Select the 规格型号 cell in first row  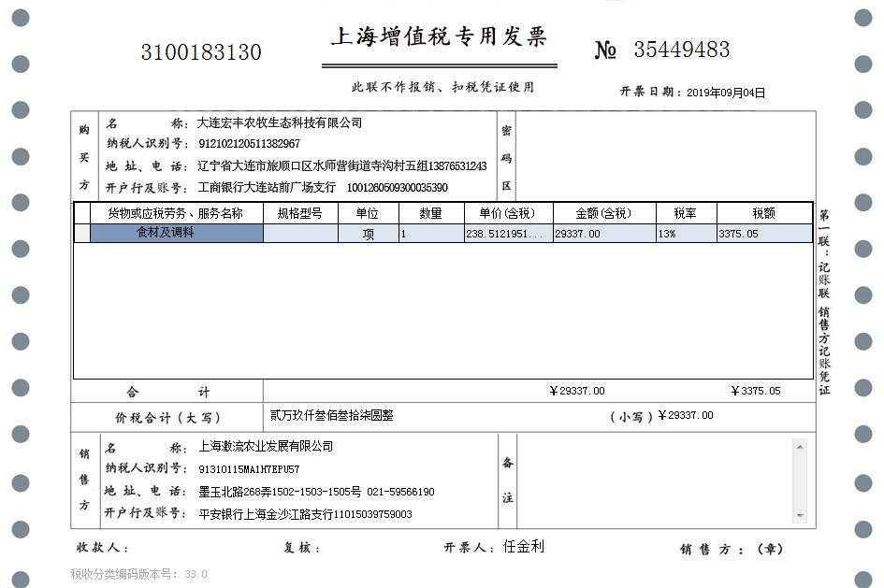tap(300, 234)
